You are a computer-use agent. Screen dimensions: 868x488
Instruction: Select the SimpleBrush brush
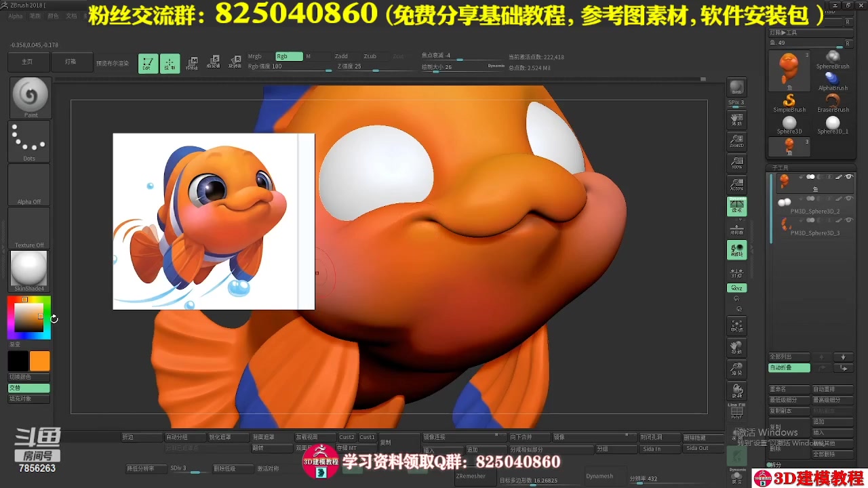790,100
